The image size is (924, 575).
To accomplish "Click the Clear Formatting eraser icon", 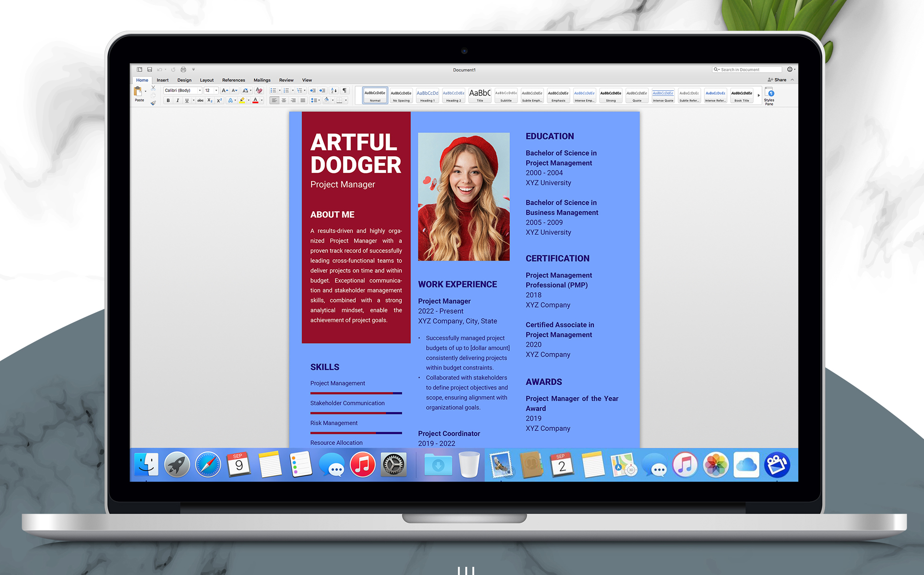I will pos(259,91).
